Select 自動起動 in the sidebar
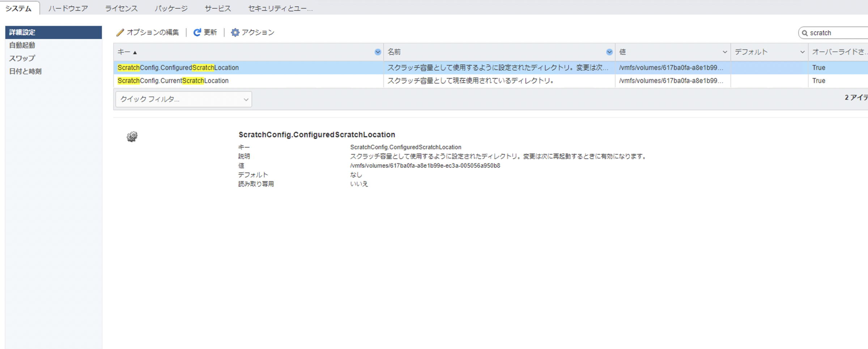The width and height of the screenshot is (868, 349). point(22,45)
